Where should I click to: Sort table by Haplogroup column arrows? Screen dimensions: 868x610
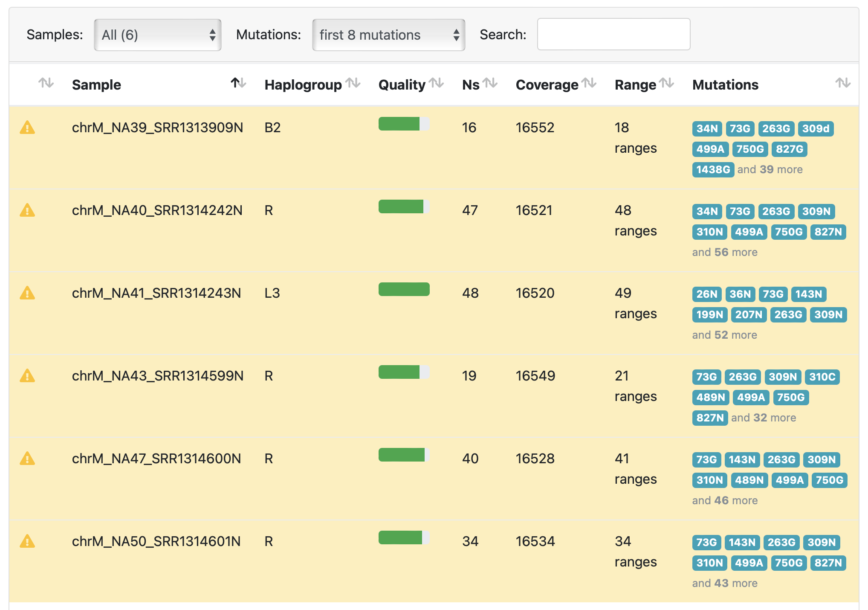pos(353,83)
